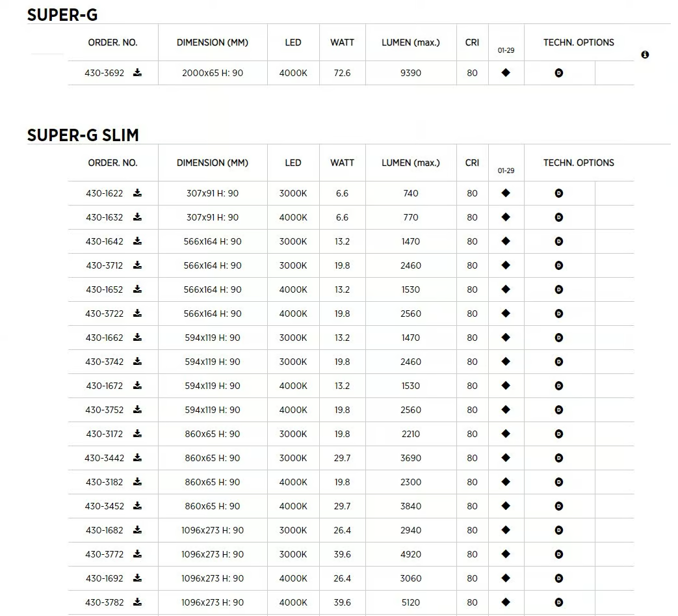Click the SUPER-G section heading
678x616 pixels.
[x=62, y=15]
